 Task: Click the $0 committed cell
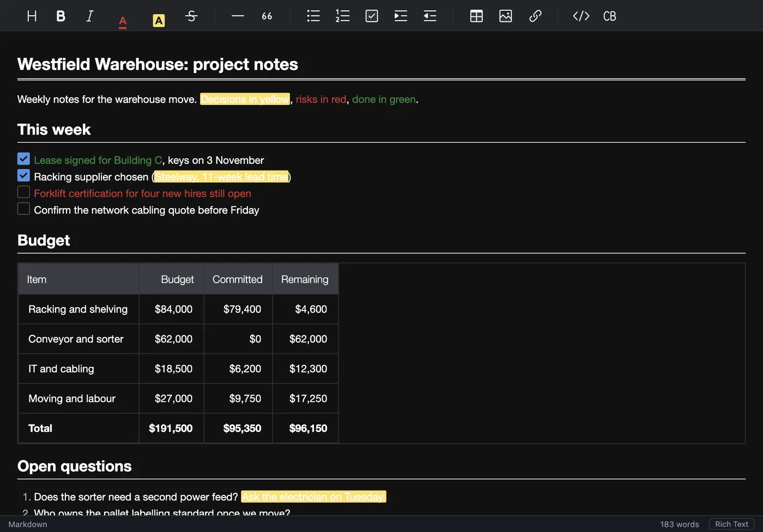238,339
